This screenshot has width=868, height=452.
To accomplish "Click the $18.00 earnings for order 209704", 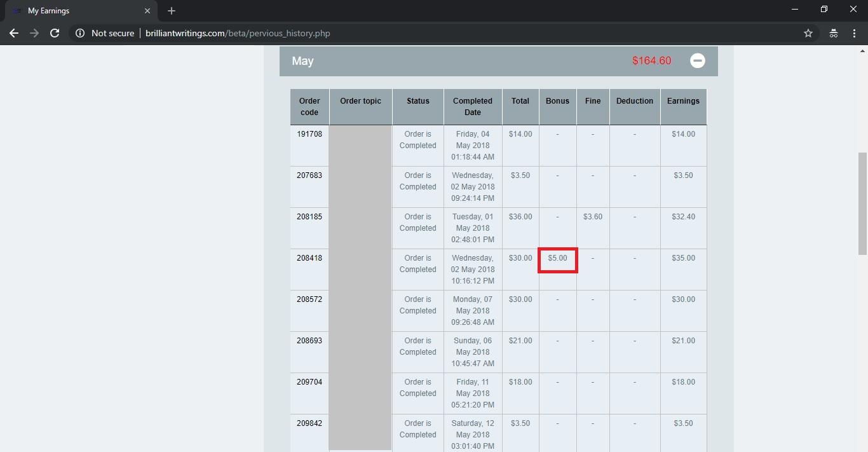I will (x=683, y=382).
